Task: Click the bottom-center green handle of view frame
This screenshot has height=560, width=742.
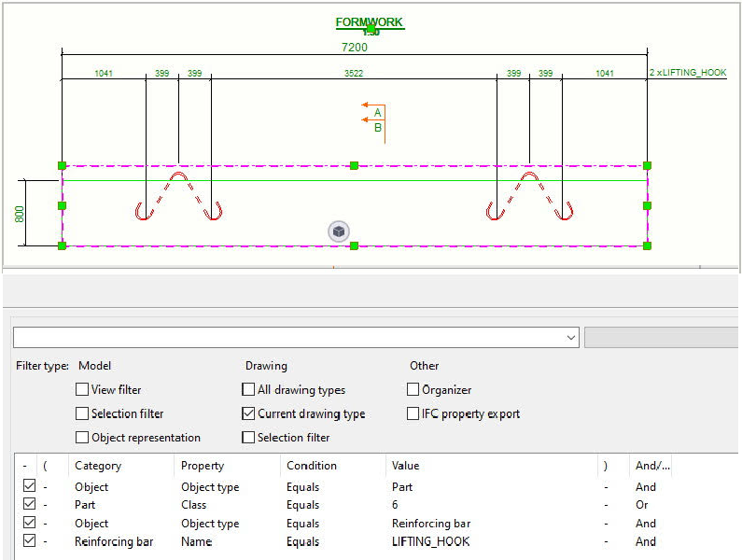Action: [354, 245]
